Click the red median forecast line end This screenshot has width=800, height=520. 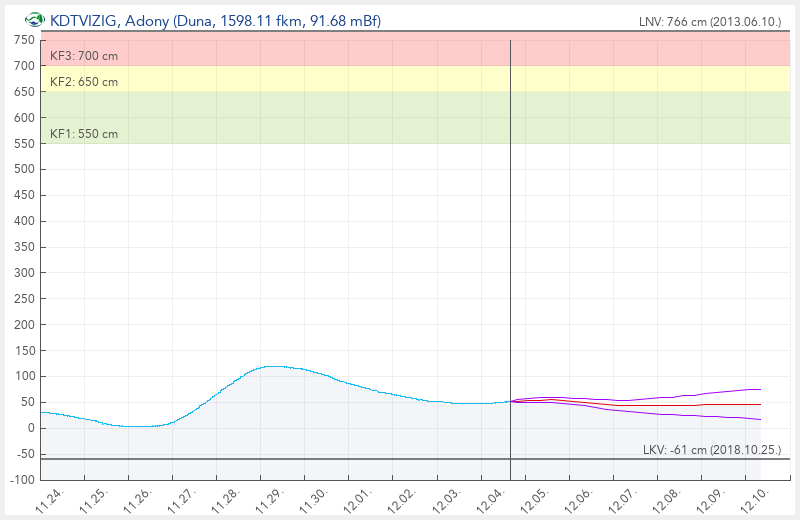pyautogui.click(x=759, y=404)
